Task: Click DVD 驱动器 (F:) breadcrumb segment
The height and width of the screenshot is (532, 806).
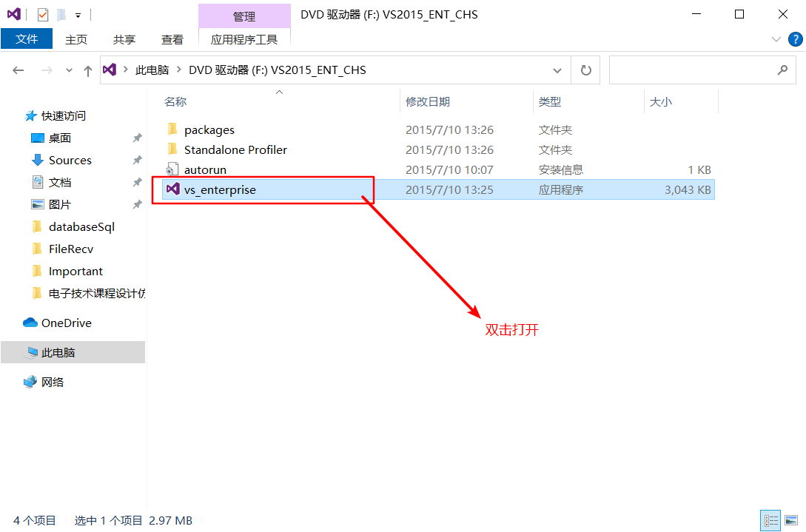Action: coord(278,70)
